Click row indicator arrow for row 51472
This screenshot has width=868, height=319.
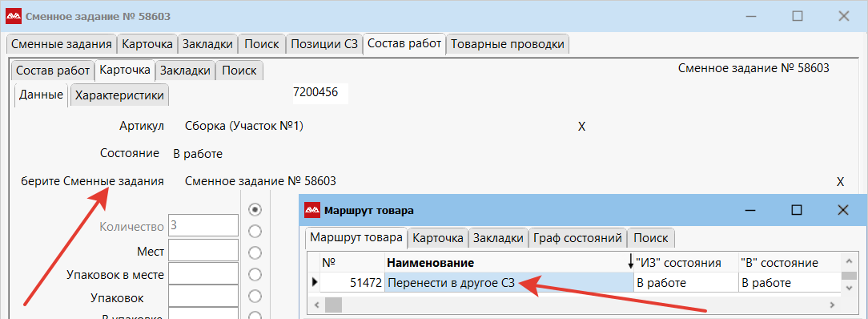pos(315,282)
